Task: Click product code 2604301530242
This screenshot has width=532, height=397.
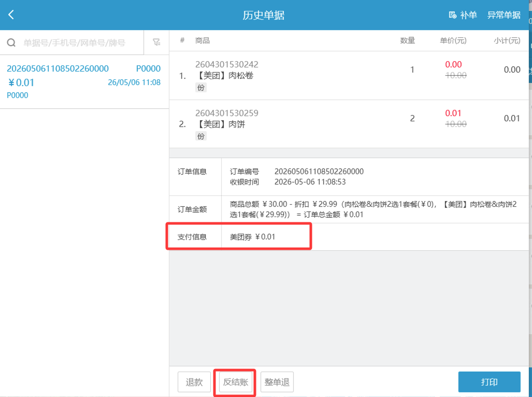Action: [227, 64]
